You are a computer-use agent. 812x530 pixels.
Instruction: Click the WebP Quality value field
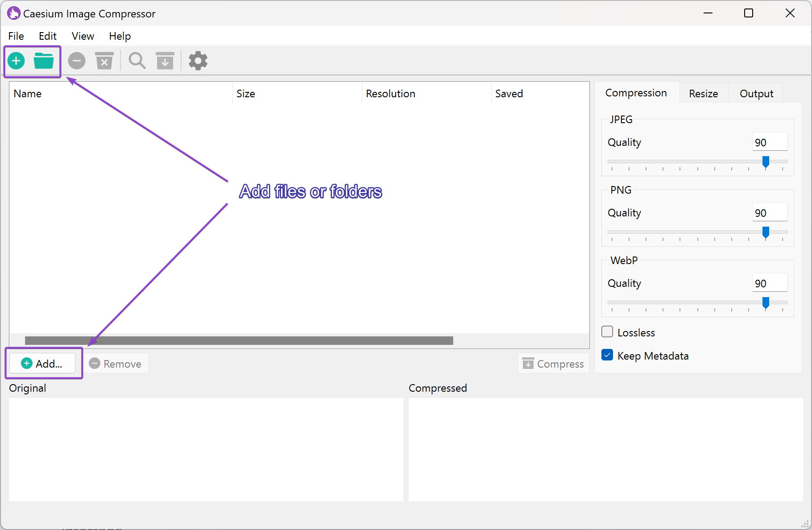tap(770, 283)
